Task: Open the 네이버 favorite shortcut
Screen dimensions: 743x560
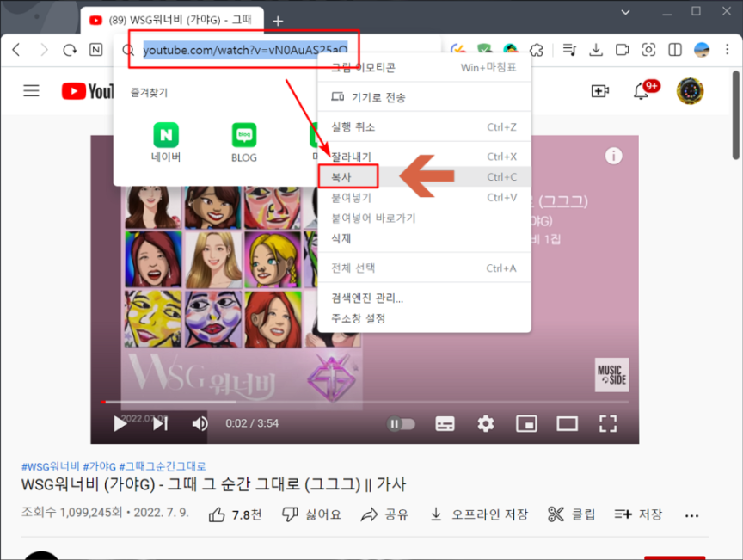Action: [166, 142]
